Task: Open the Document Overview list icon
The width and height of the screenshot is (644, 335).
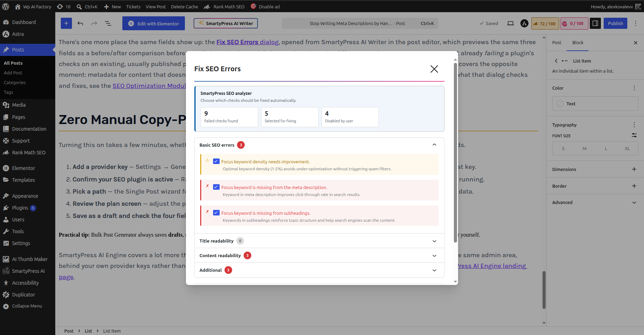Action: pos(108,23)
